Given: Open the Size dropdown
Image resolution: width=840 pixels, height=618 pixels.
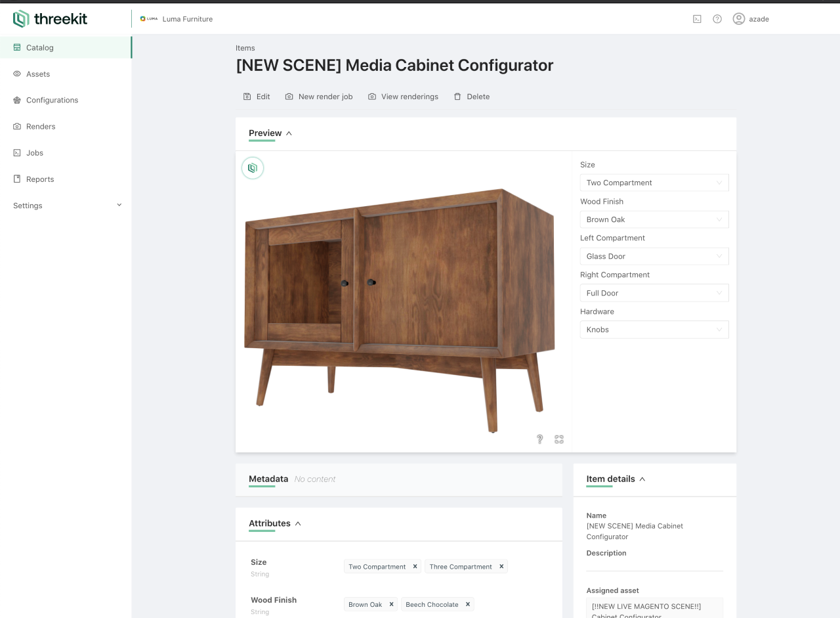Looking at the screenshot, I should pyautogui.click(x=654, y=183).
